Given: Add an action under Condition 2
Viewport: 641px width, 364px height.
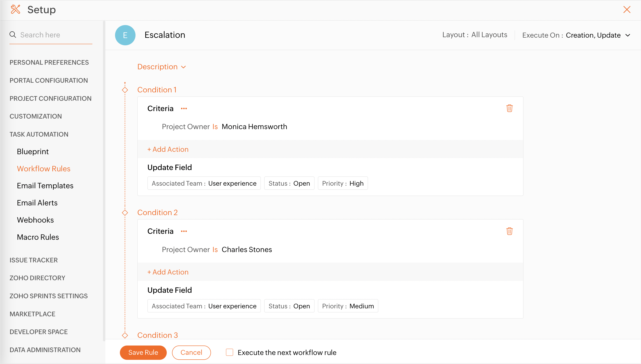Looking at the screenshot, I should click(x=168, y=272).
